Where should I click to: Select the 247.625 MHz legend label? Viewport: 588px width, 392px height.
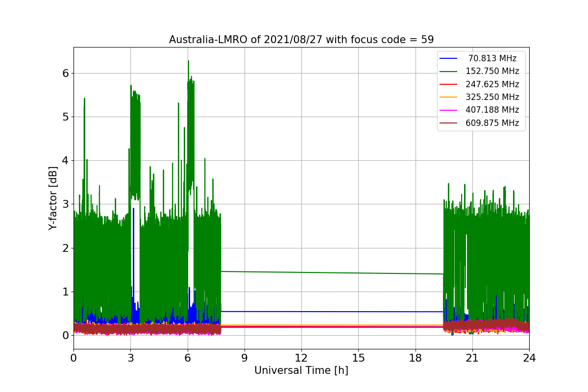(x=492, y=84)
